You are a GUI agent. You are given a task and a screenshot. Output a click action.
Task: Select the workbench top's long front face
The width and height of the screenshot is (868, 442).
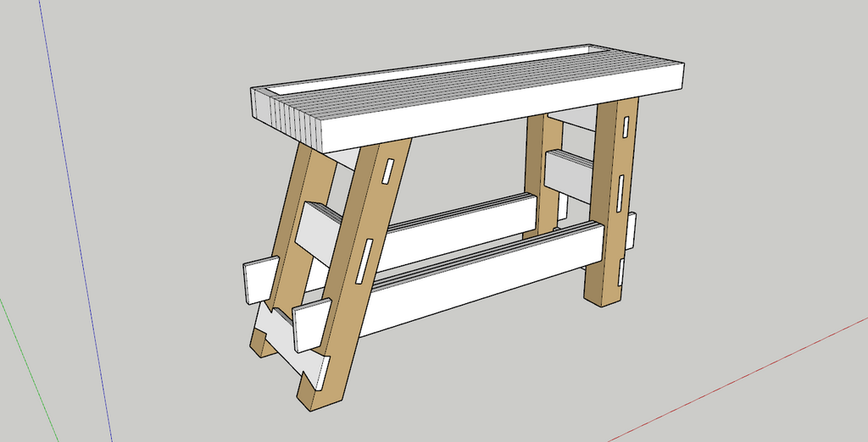coord(501,108)
